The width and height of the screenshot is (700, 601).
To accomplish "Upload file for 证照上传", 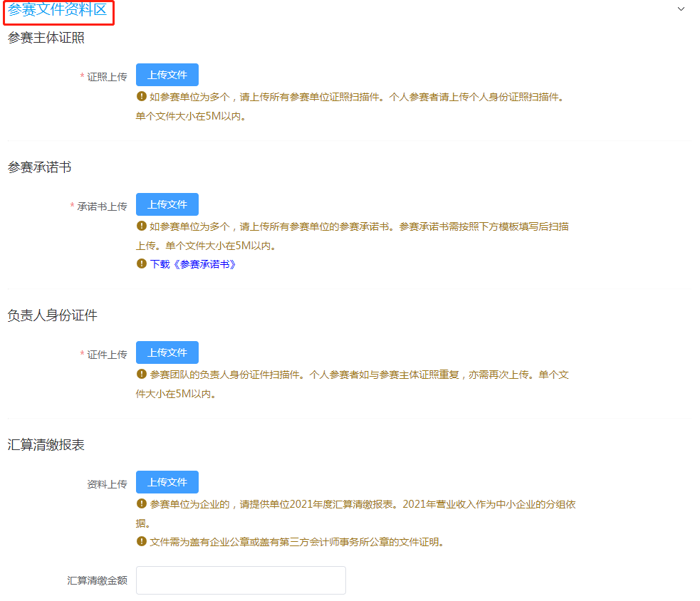I will tap(167, 75).
